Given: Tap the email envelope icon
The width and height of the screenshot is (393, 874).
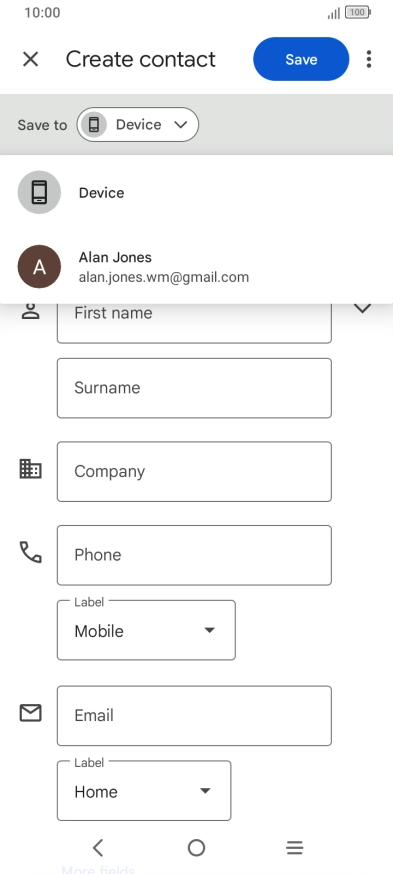Looking at the screenshot, I should pos(30,713).
